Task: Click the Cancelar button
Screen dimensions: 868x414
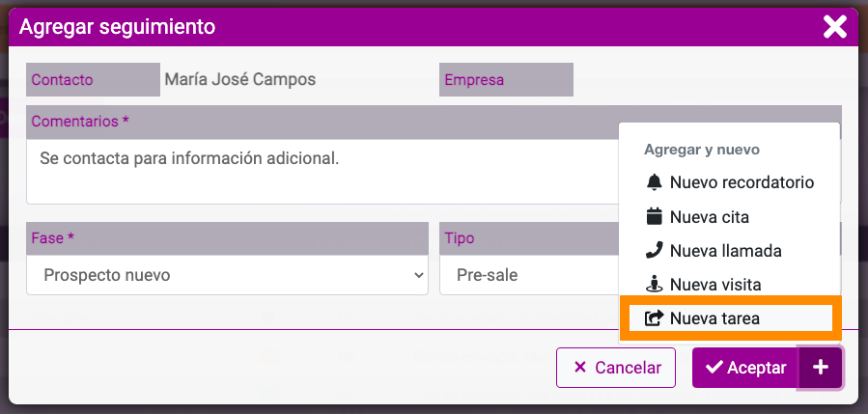Action: coord(616,368)
